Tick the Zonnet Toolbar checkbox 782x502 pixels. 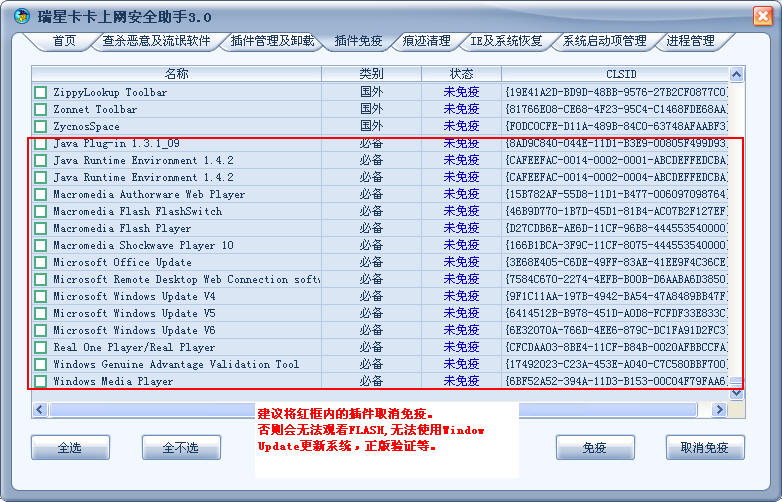(x=40, y=109)
